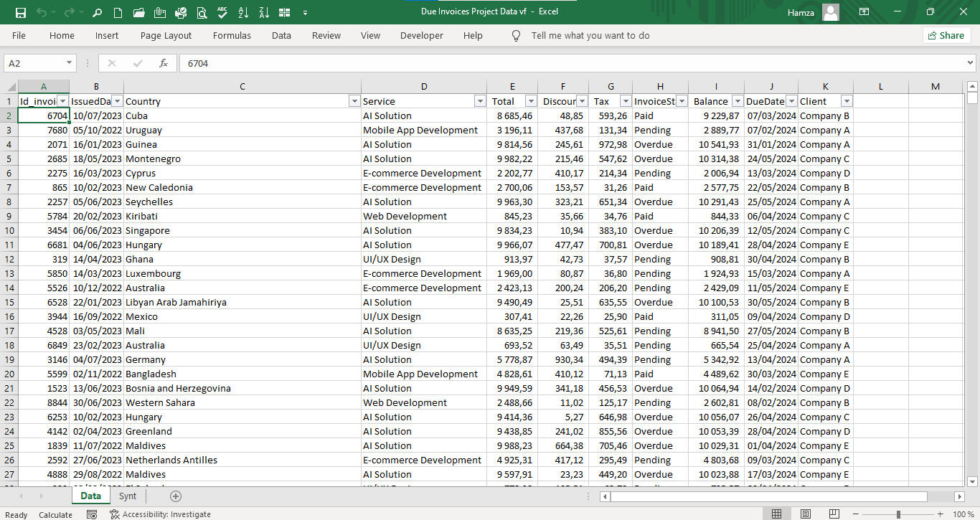This screenshot has width=980, height=520.
Task: Open the Country column filter dropdown
Action: [354, 101]
